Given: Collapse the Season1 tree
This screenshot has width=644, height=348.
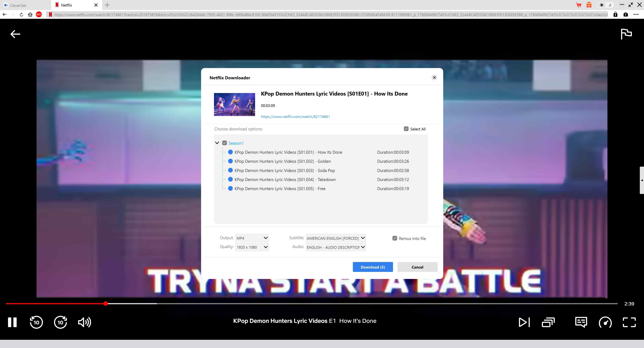Looking at the screenshot, I should tap(217, 143).
